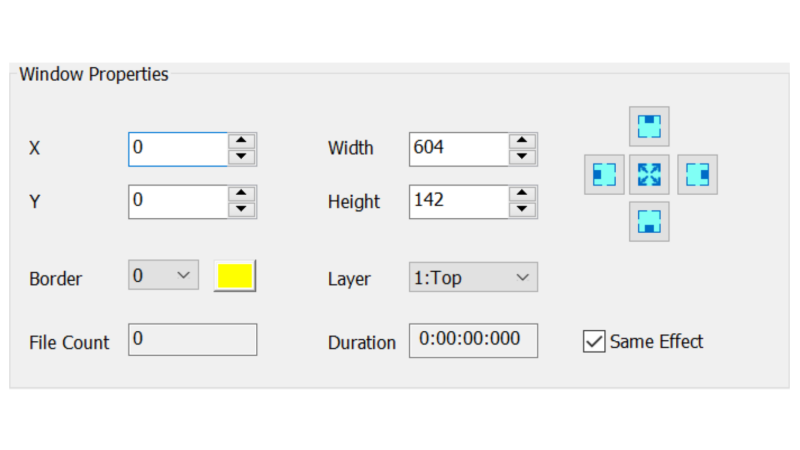This screenshot has height=450, width=800.
Task: Align window to top edge icon
Action: coord(649,127)
